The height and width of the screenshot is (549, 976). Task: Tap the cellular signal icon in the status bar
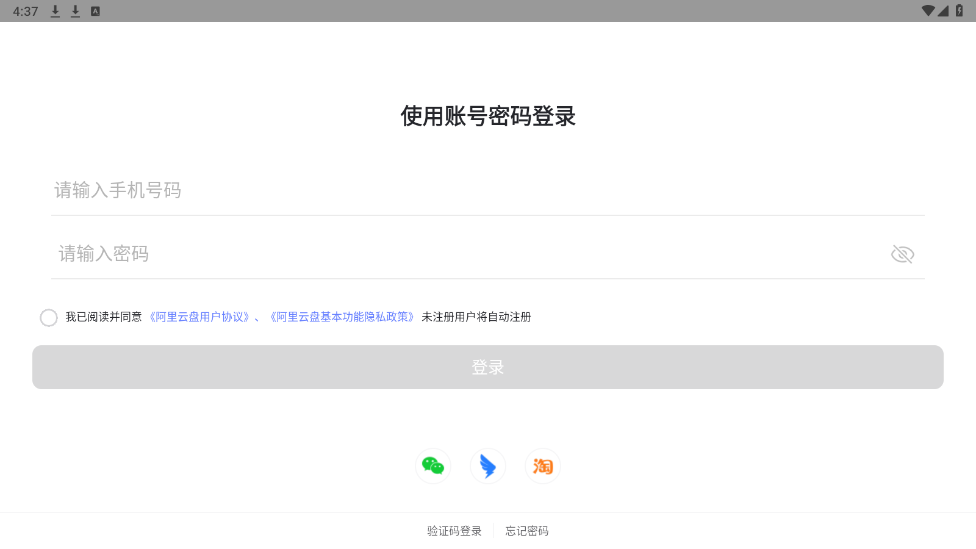pos(943,11)
